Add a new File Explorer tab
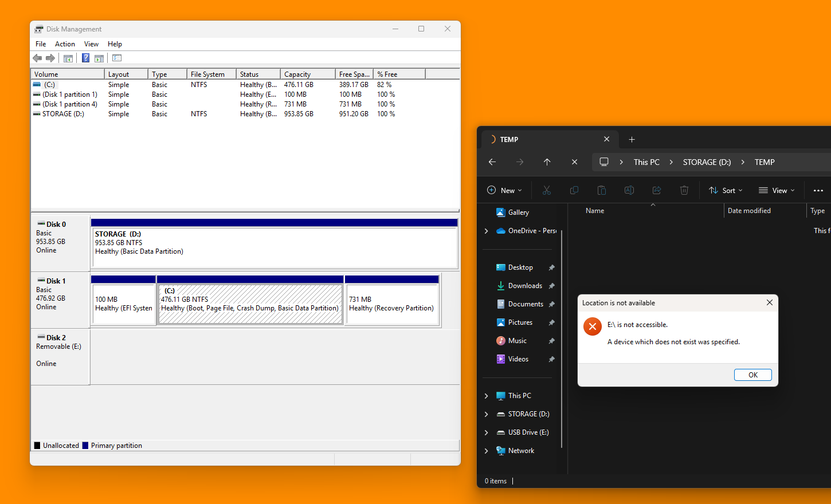 (x=632, y=140)
